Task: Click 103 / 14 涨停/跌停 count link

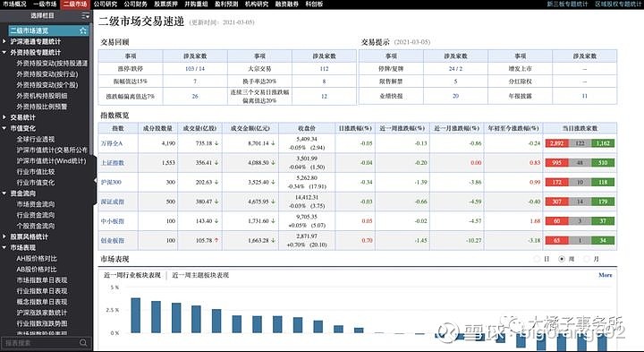Action: click(195, 69)
